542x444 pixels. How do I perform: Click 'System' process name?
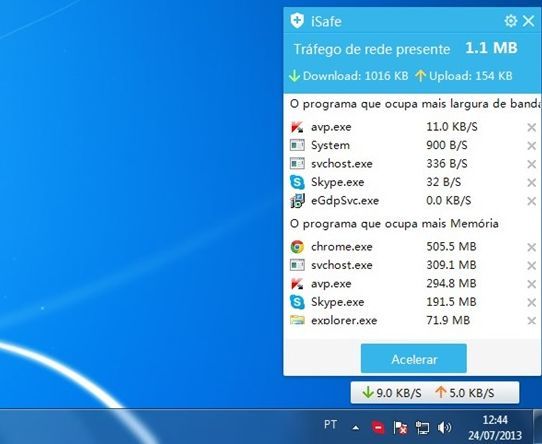[x=330, y=146]
